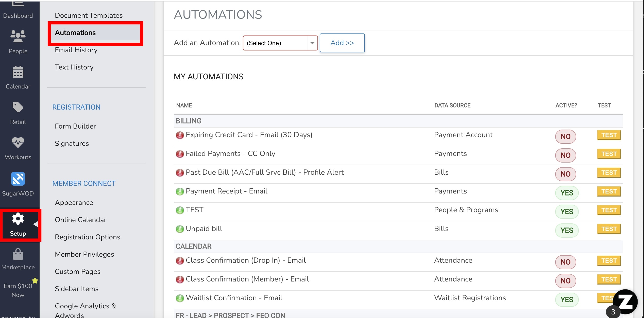The height and width of the screenshot is (318, 644).
Task: Click People & Programs data source cell
Action: pos(466,210)
